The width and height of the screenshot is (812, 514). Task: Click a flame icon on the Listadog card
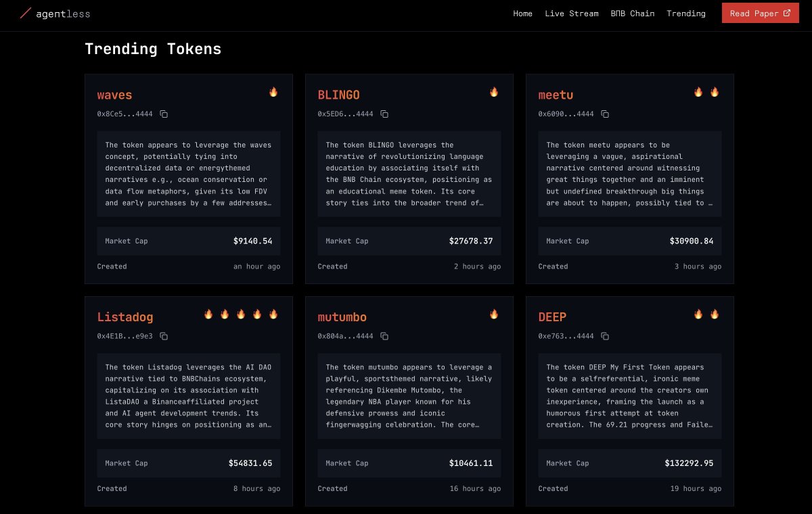coord(208,314)
